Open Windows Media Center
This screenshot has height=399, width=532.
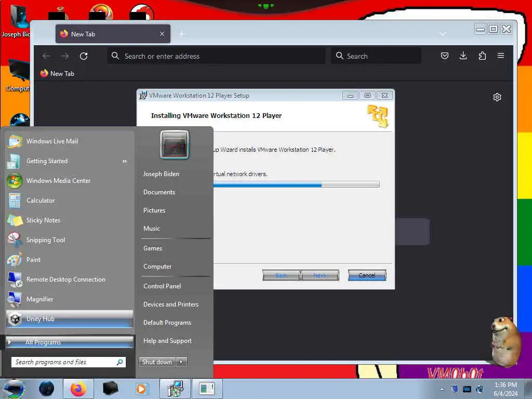pyautogui.click(x=70, y=180)
